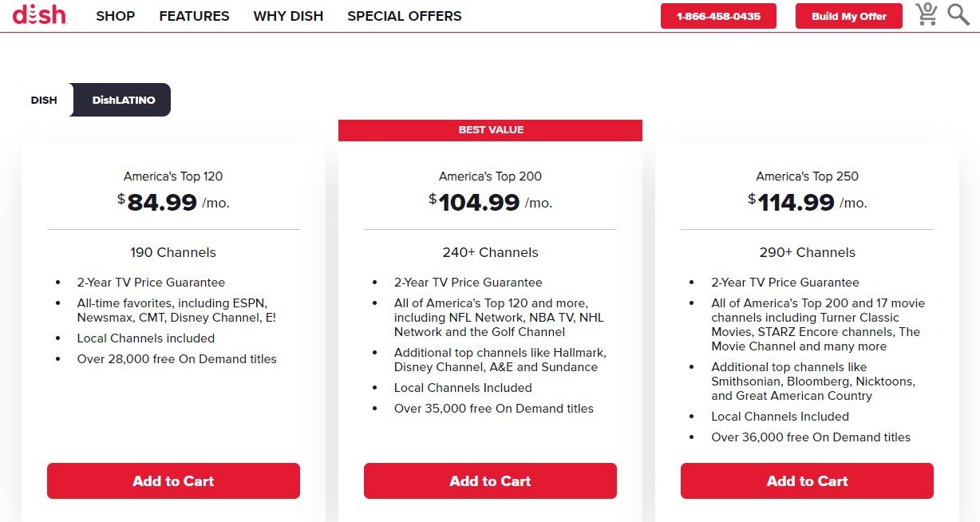Screen dimensions: 980x522
Task: Open the FEATURES menu
Action: 194,15
